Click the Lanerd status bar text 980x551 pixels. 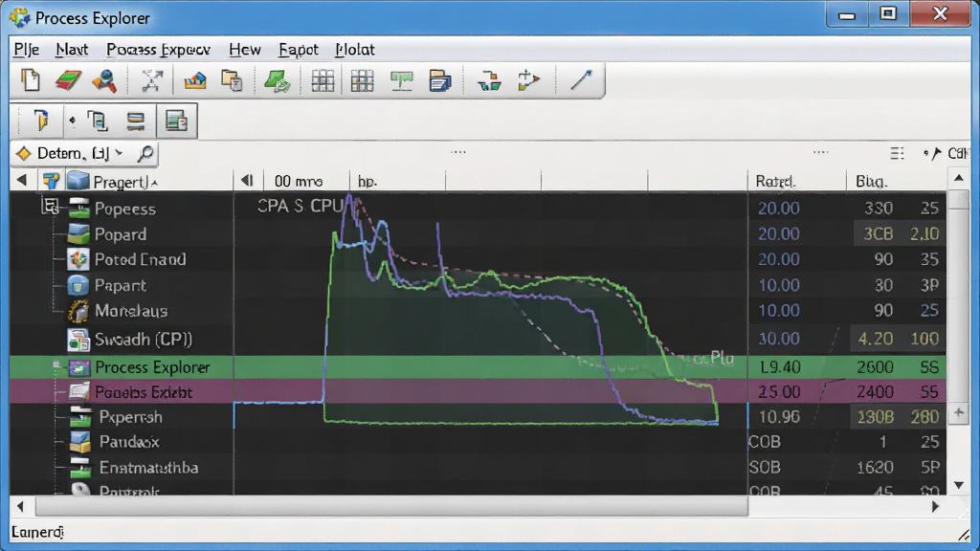[37, 532]
